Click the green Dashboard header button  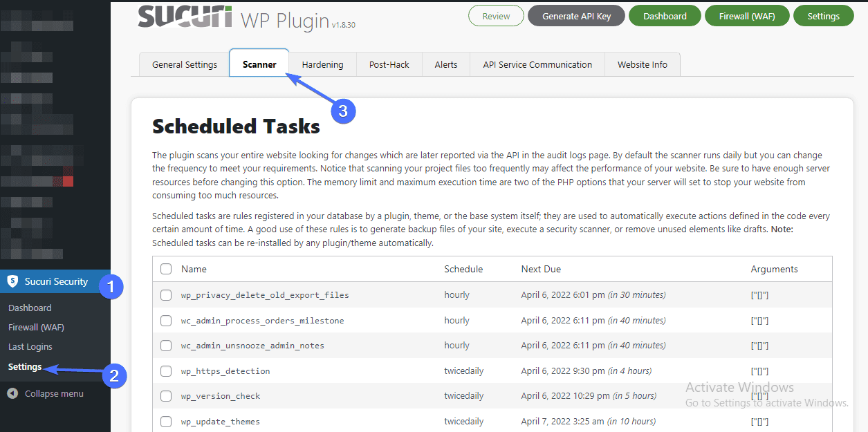pyautogui.click(x=665, y=16)
